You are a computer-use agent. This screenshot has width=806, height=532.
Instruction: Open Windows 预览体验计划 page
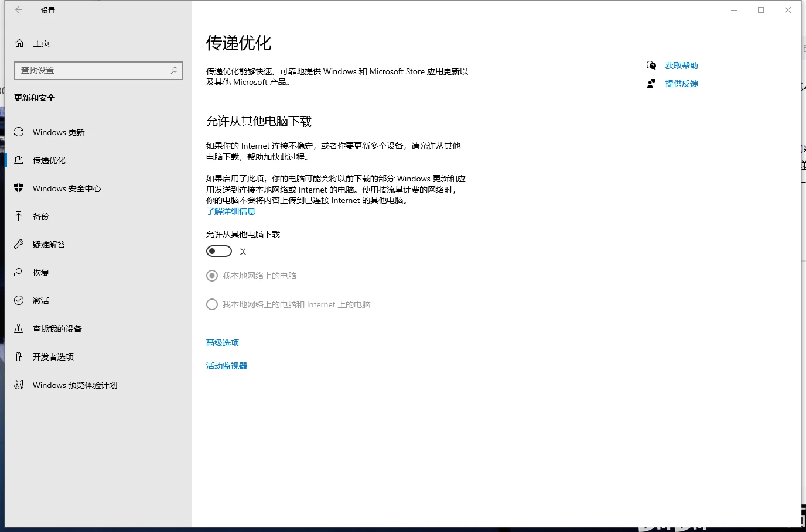pos(98,385)
